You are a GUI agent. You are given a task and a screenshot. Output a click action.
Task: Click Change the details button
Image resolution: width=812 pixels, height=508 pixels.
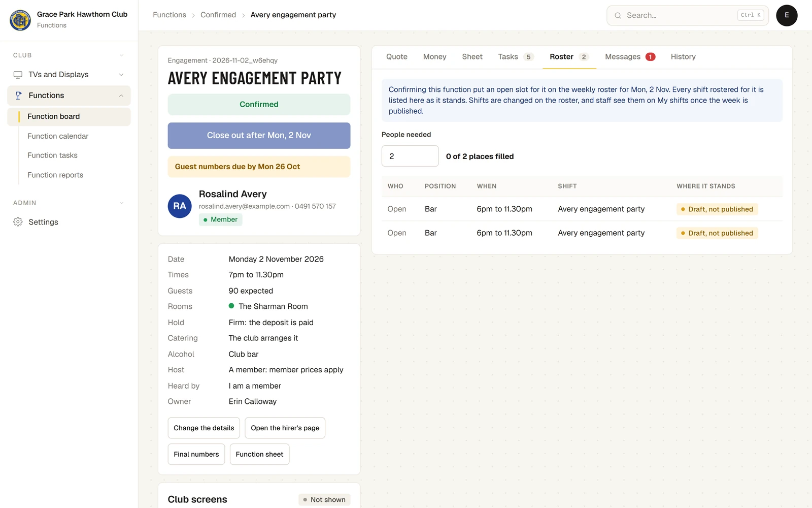(x=204, y=428)
